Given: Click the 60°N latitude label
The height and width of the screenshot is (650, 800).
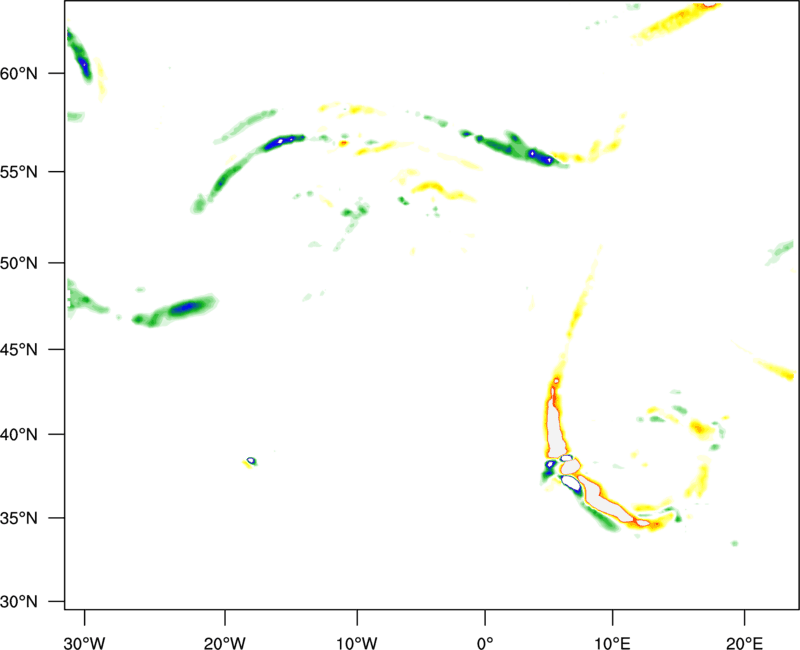Looking at the screenshot, I should click(x=19, y=73).
